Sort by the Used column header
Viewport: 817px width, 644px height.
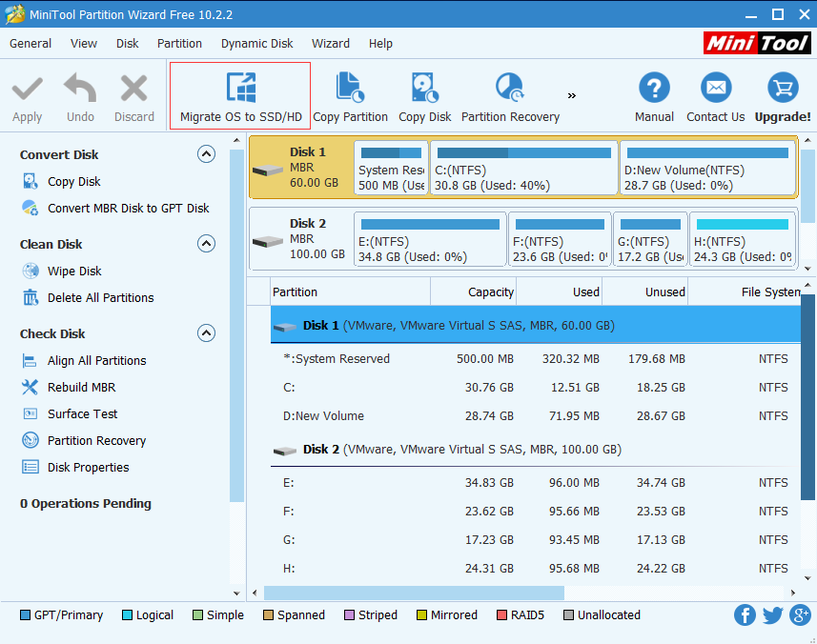pos(559,292)
